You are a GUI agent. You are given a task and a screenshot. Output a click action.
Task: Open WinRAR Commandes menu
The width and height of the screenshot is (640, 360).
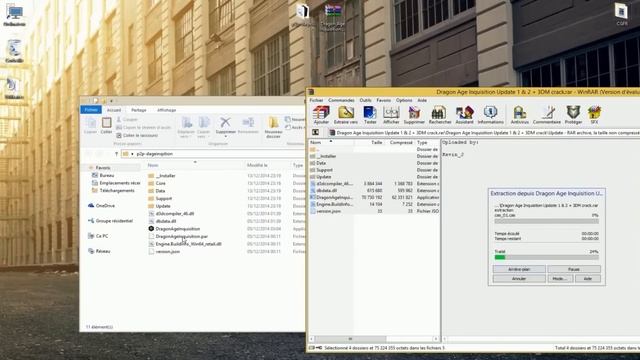341,100
